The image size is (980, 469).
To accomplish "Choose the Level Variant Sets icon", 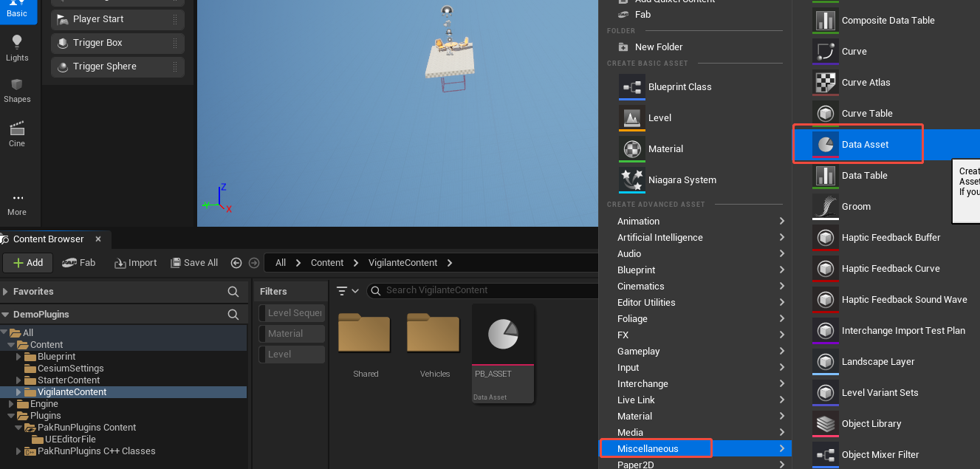I will click(x=825, y=393).
